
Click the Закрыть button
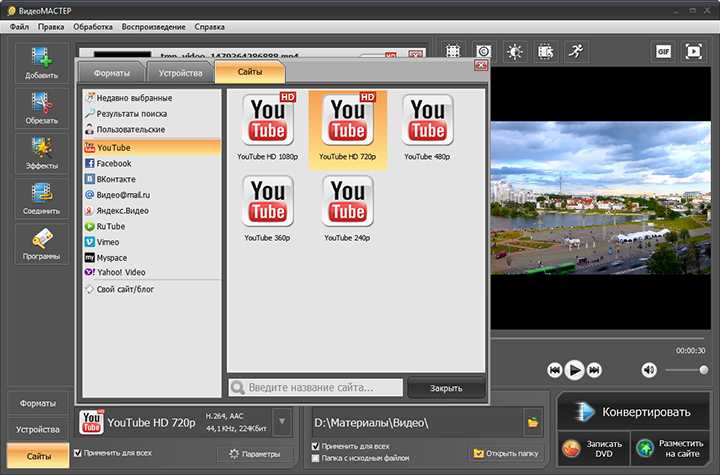point(446,388)
